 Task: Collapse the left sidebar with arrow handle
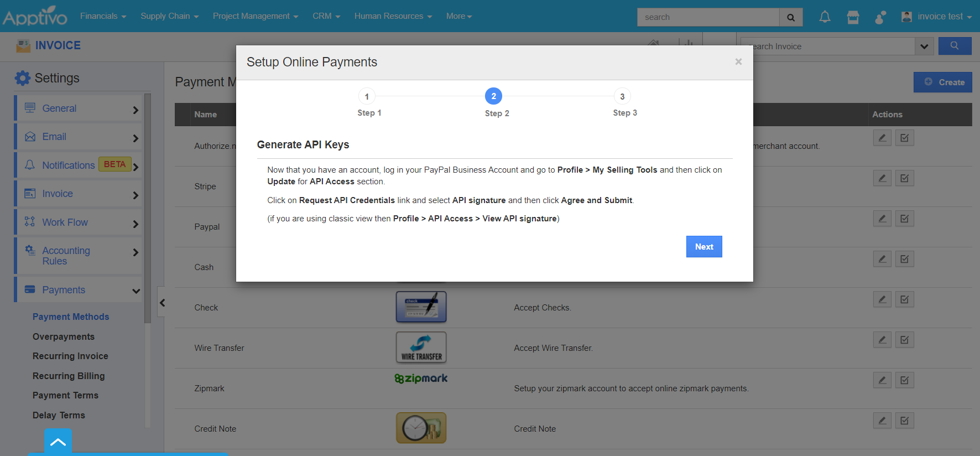point(162,302)
